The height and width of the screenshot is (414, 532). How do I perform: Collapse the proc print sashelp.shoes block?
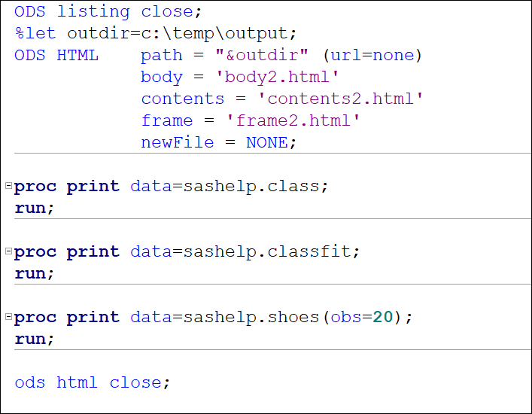tap(8, 316)
